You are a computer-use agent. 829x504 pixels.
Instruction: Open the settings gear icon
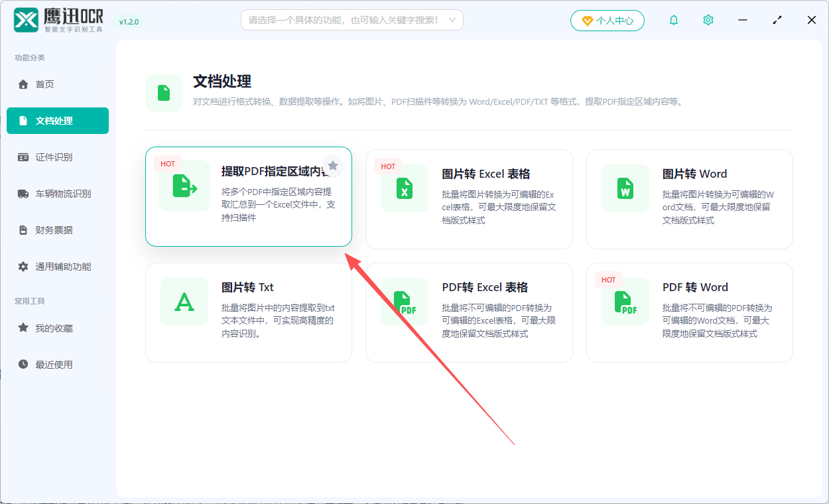pos(708,20)
